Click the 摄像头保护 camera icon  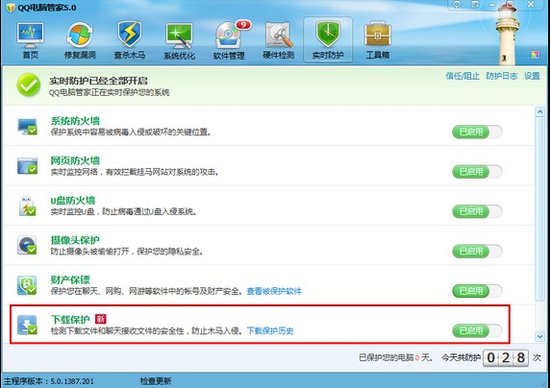27,245
